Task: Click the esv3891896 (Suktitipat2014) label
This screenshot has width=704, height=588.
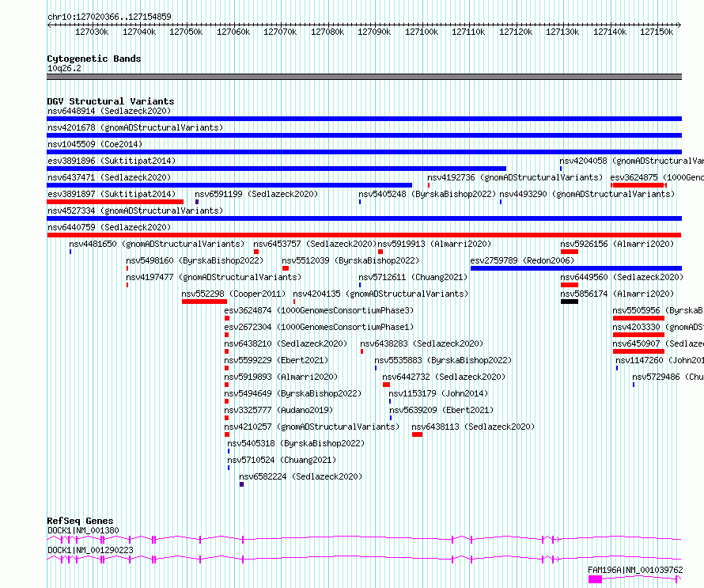Action: pyautogui.click(x=112, y=161)
